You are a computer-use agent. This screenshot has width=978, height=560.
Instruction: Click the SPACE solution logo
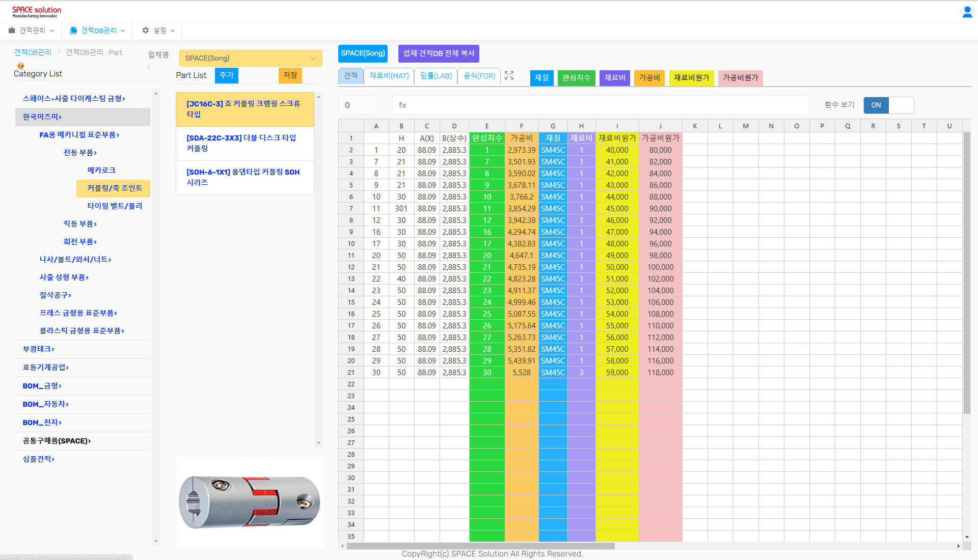[x=36, y=11]
